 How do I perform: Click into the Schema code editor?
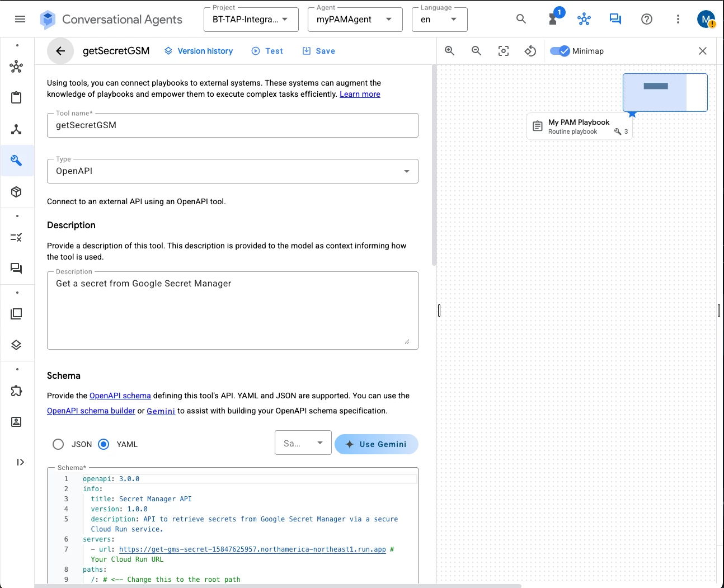click(233, 526)
